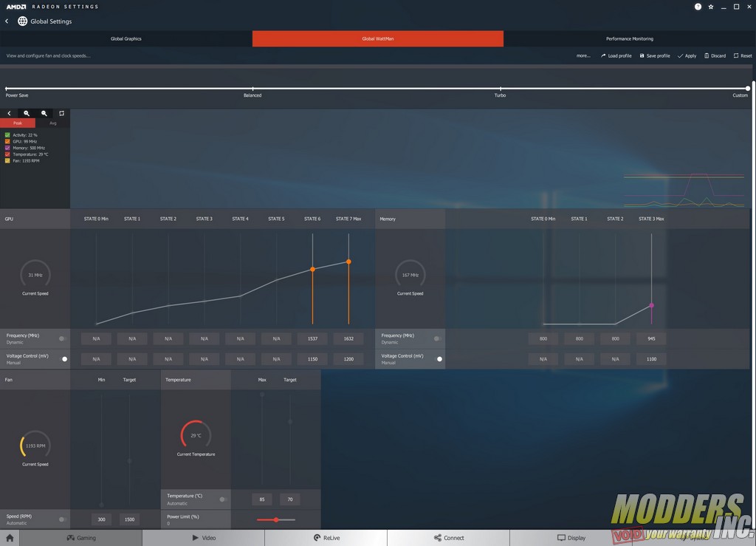The height and width of the screenshot is (546, 756).
Task: Click Load profile
Action: (616, 55)
